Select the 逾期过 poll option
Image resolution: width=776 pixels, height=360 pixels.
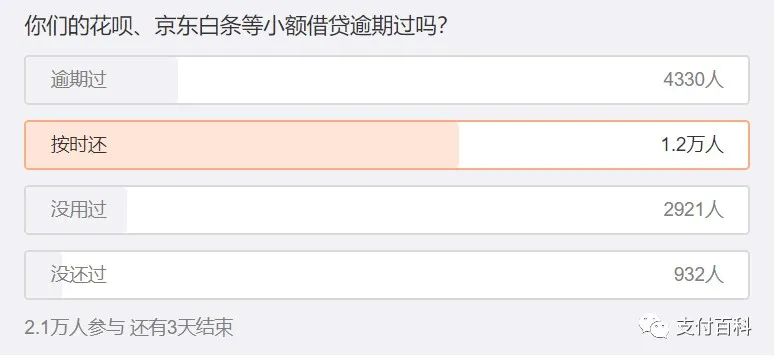coord(387,80)
